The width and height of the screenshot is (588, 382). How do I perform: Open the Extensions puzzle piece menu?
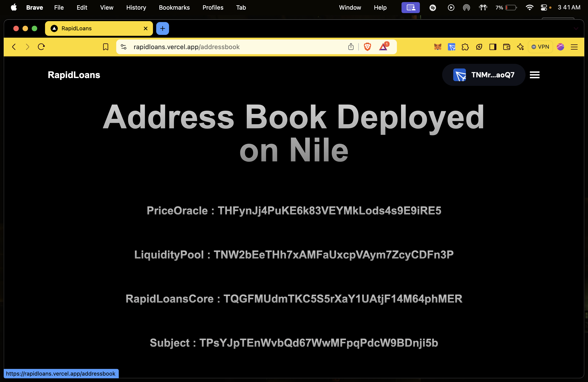(465, 47)
